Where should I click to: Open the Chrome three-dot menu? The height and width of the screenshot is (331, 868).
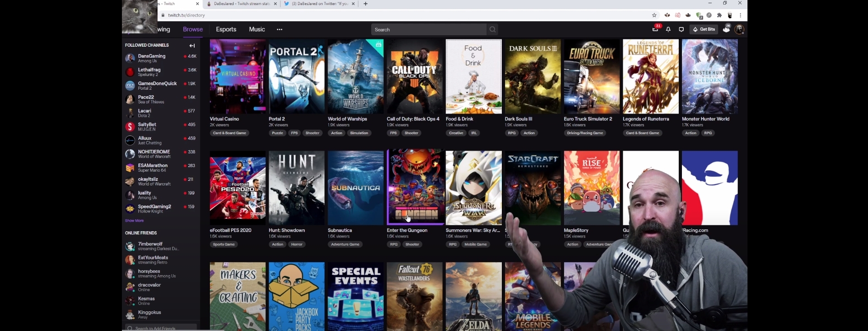coord(740,15)
